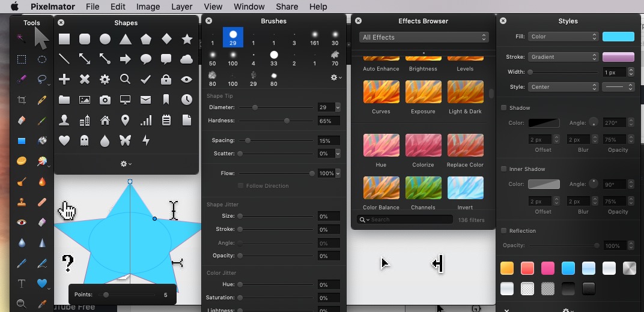Select the Clone Stamp tool
644x312 pixels.
coord(22,202)
